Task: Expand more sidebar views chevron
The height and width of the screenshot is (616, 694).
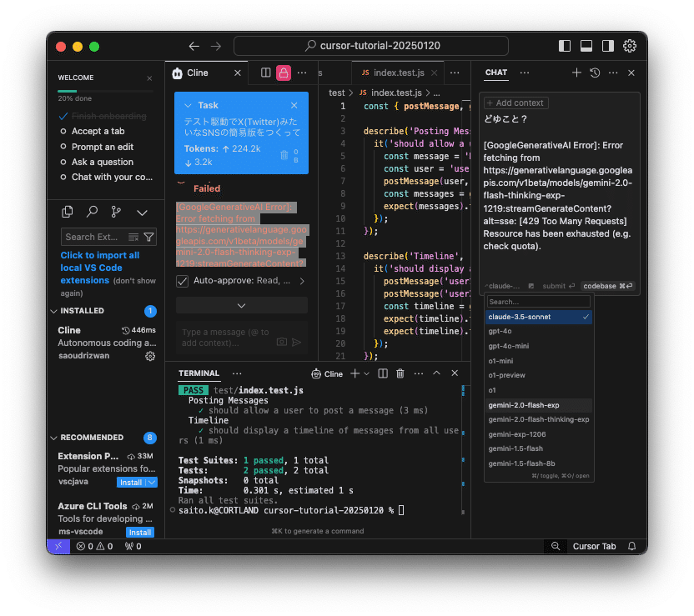Action: pyautogui.click(x=142, y=213)
